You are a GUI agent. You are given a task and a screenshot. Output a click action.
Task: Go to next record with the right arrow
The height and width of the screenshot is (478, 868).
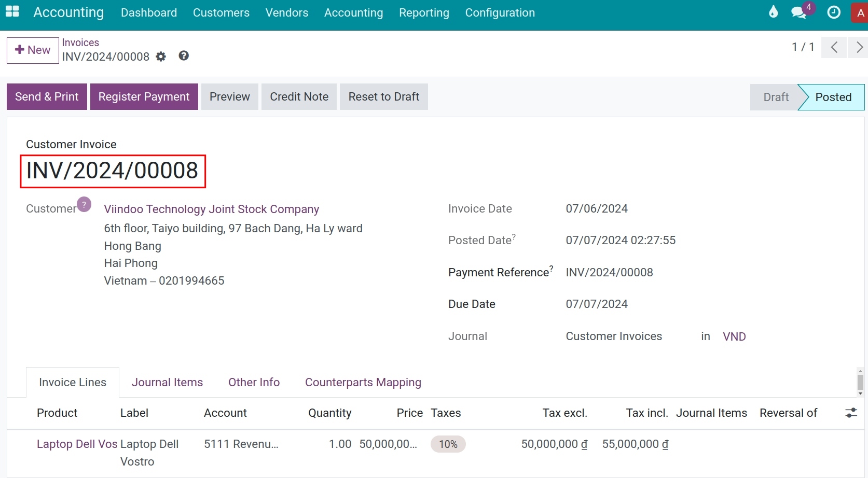859,47
